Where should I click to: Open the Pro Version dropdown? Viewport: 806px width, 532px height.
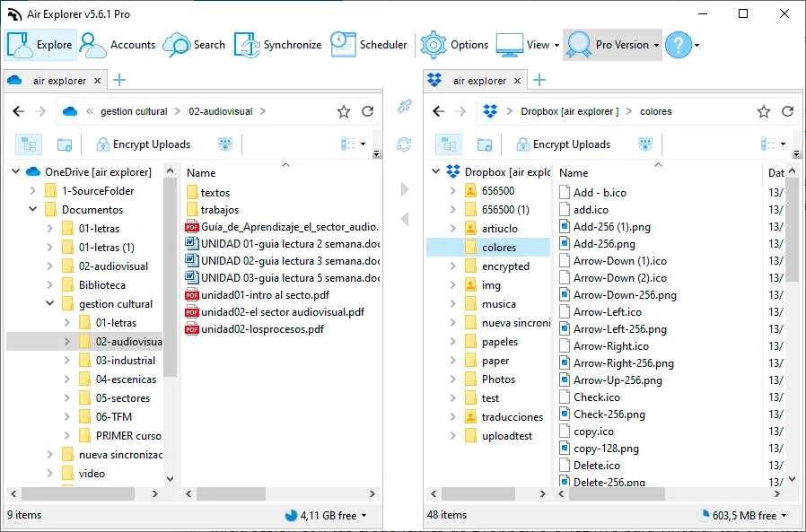click(612, 45)
